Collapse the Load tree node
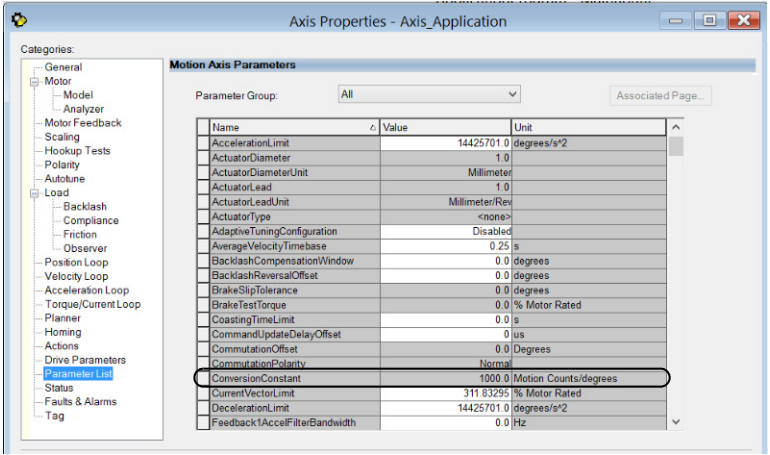Viewport: 770px width, 455px height. click(x=35, y=193)
